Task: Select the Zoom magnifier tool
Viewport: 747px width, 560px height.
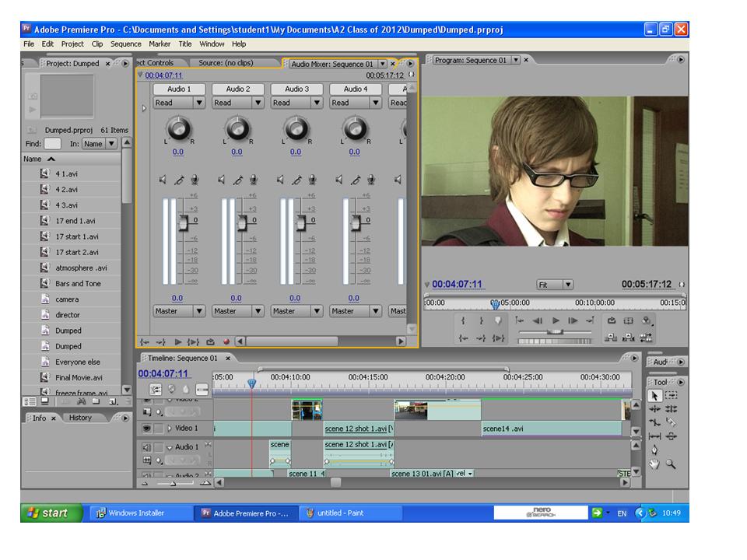Action: (671, 464)
